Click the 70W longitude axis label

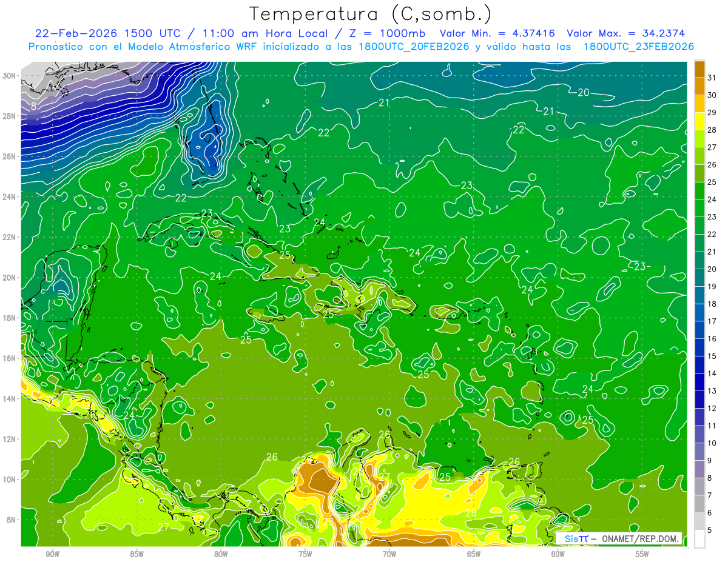pyautogui.click(x=389, y=554)
